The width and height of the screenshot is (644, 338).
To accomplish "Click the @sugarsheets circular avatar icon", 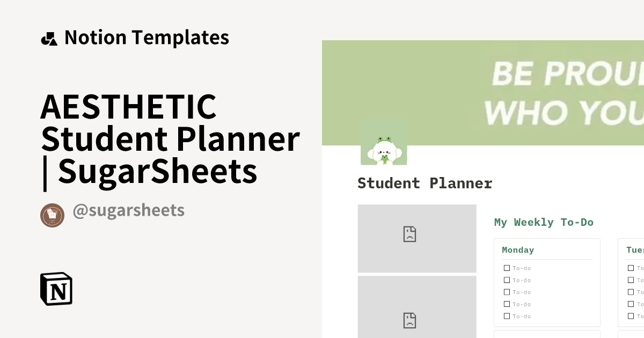I will click(x=52, y=215).
